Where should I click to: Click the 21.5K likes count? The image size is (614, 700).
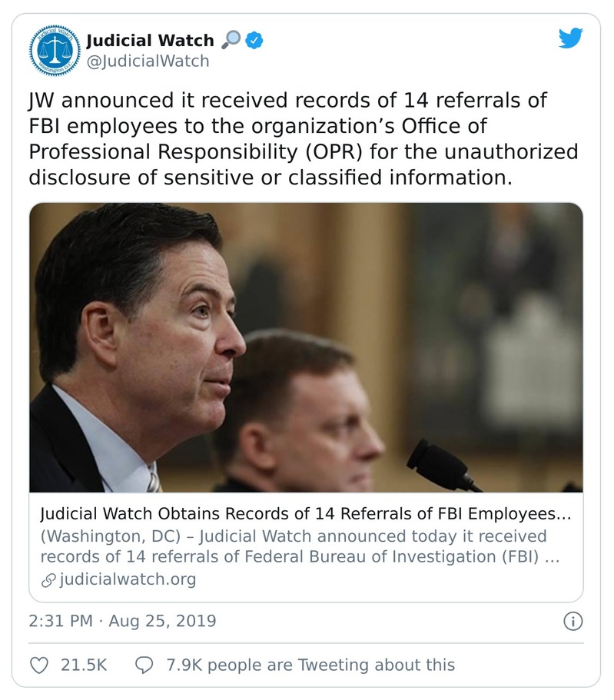coord(84,665)
